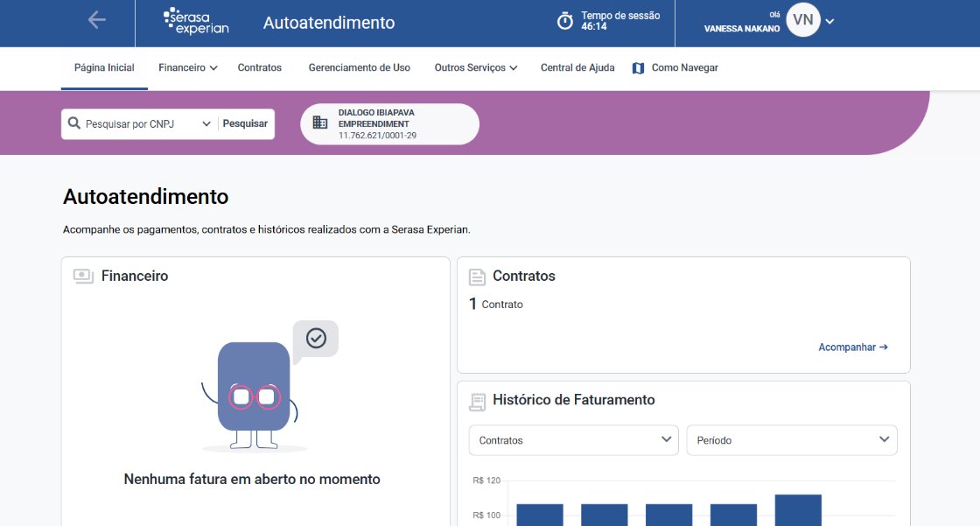Click the session timer stopwatch icon
Screen dimensions: 980x526
coord(565,21)
